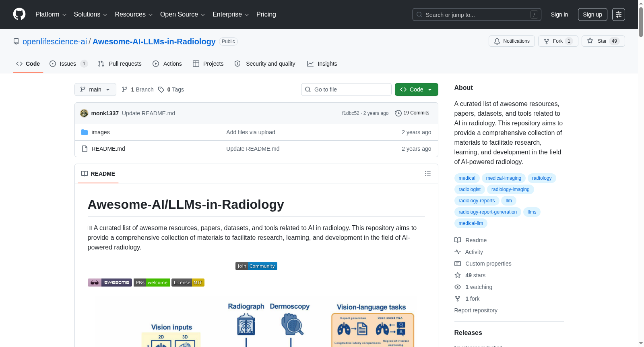Click the eye icon next to 1 watching
This screenshot has width=644, height=347.
[458, 287]
